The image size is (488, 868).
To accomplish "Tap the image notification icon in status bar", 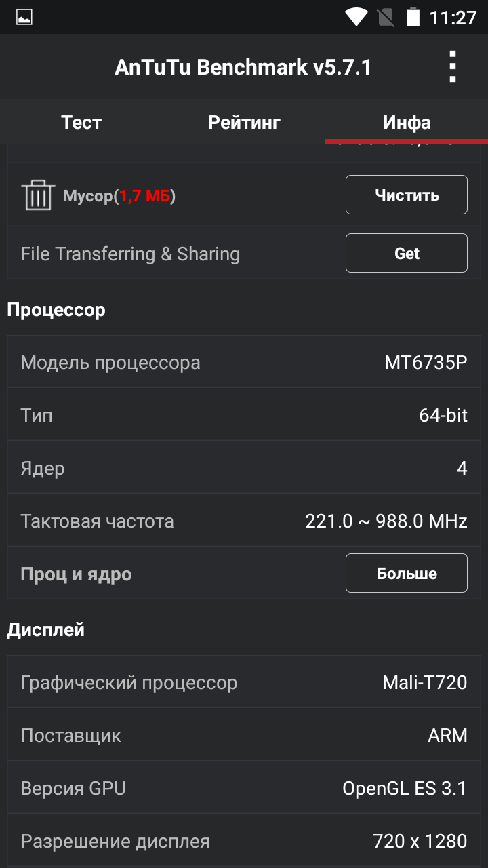I will 24,17.
